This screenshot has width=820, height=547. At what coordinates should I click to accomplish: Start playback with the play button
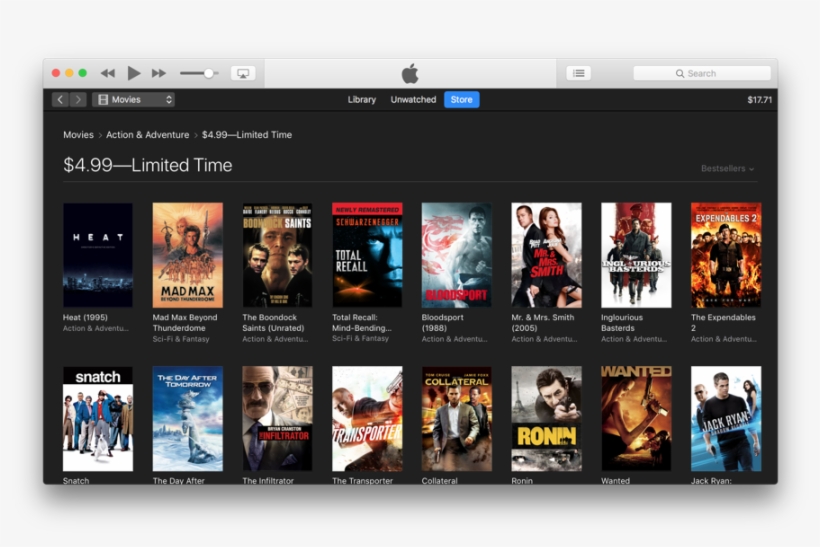[x=134, y=73]
